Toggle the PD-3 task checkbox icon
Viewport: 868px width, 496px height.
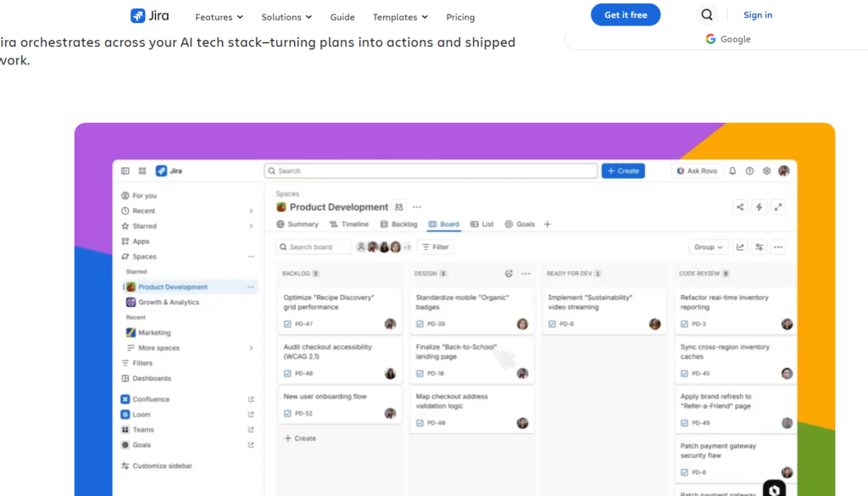point(684,324)
